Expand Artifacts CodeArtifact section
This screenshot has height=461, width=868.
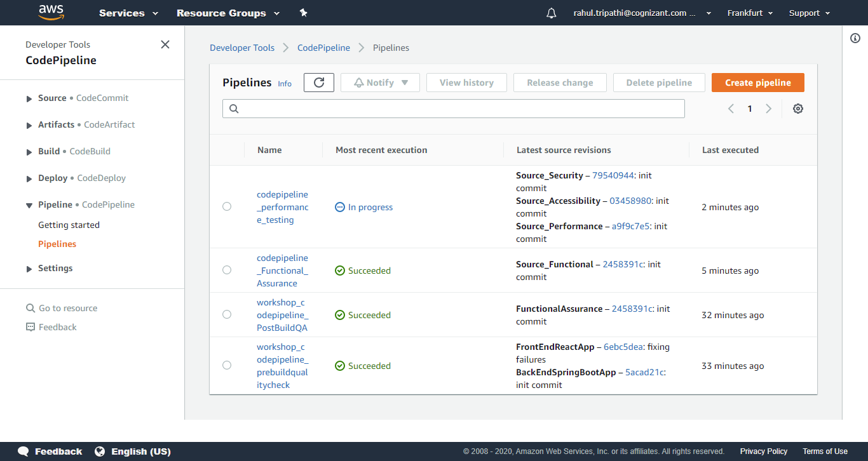click(x=29, y=125)
